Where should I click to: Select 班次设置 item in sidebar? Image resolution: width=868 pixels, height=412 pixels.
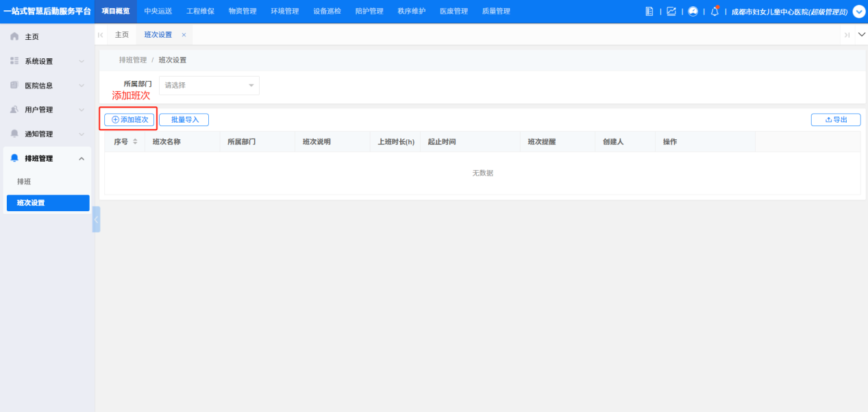[48, 203]
